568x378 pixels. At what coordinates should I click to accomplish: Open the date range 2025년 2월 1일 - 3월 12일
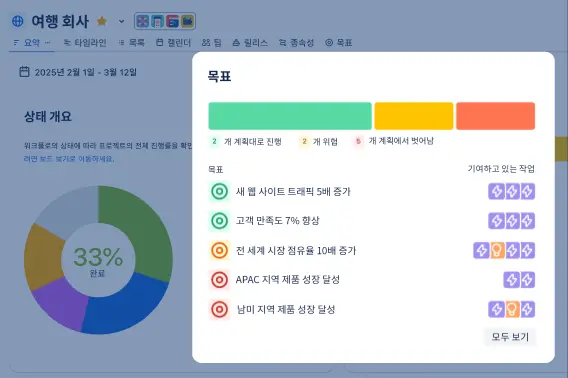(86, 72)
